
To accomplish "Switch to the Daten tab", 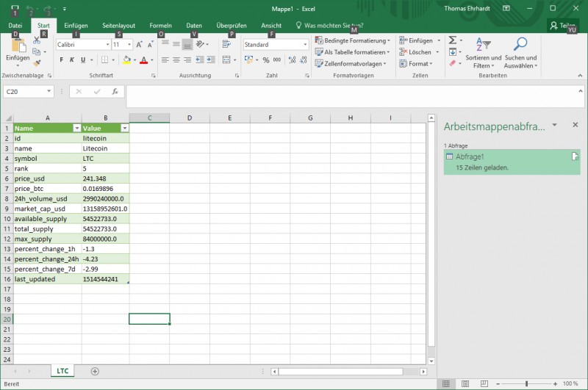I will 194,26.
